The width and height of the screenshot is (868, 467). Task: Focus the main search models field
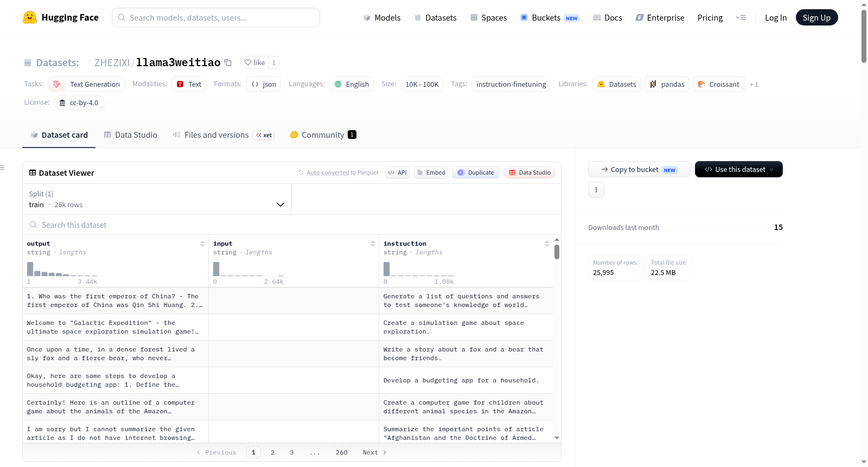(216, 17)
